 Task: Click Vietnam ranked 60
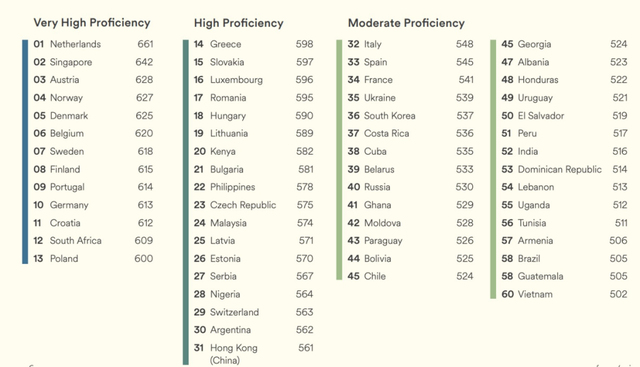pyautogui.click(x=564, y=294)
